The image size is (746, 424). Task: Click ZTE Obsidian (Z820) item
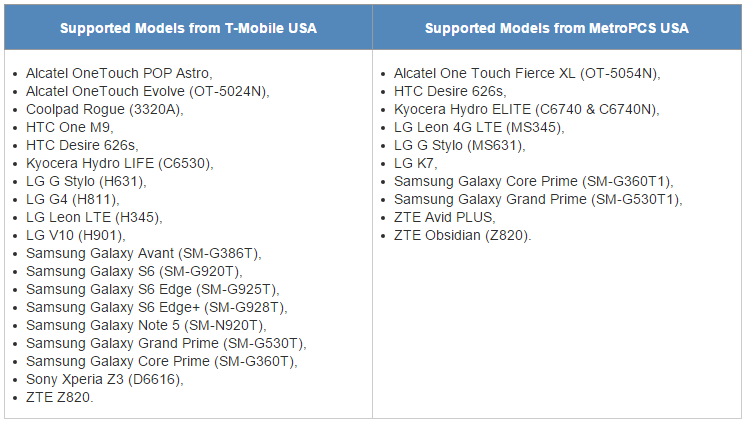point(462,236)
